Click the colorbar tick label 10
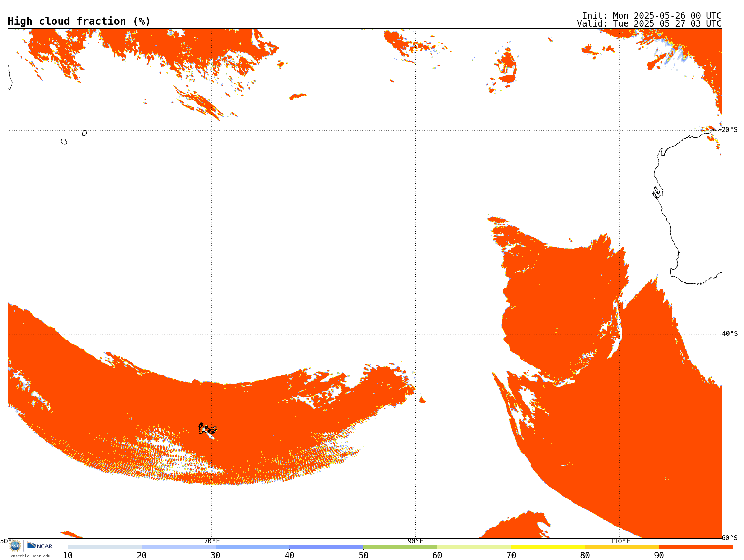Screen dimensions: 744x560 tap(68, 556)
